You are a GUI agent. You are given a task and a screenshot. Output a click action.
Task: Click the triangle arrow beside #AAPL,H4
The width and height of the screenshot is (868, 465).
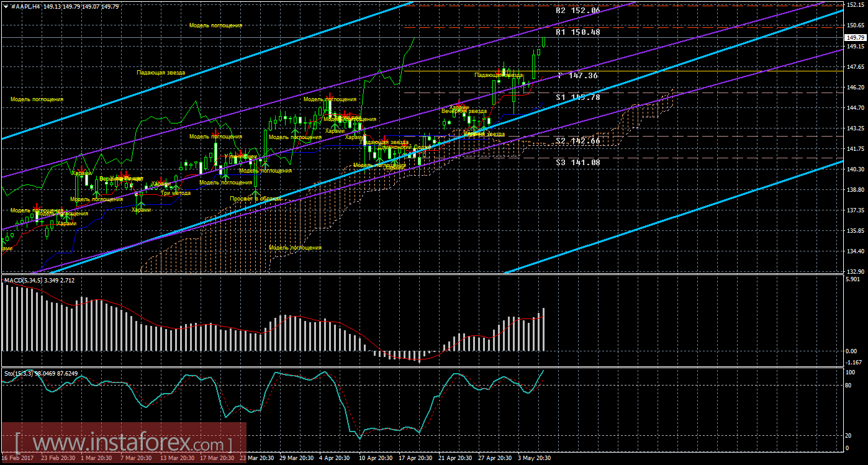point(5,6)
